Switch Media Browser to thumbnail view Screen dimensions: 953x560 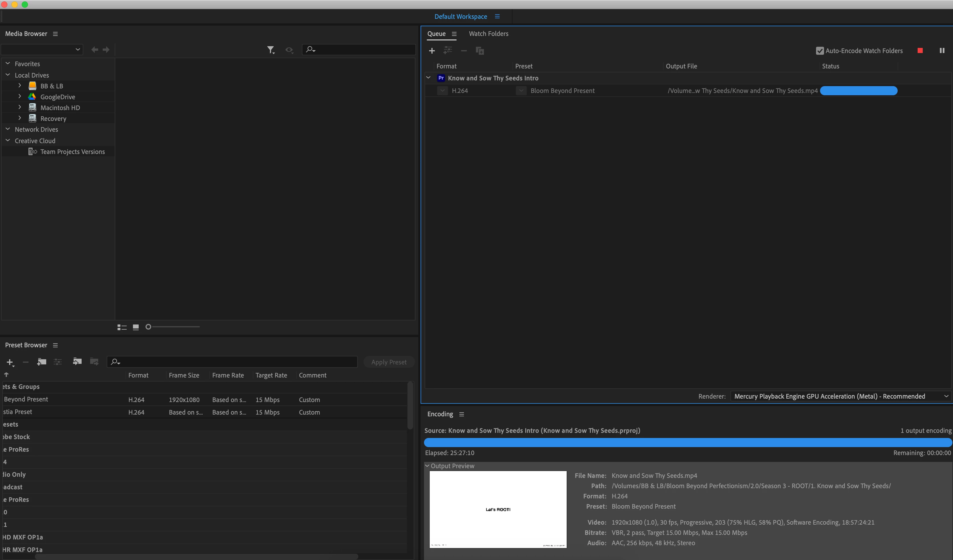coord(136,327)
